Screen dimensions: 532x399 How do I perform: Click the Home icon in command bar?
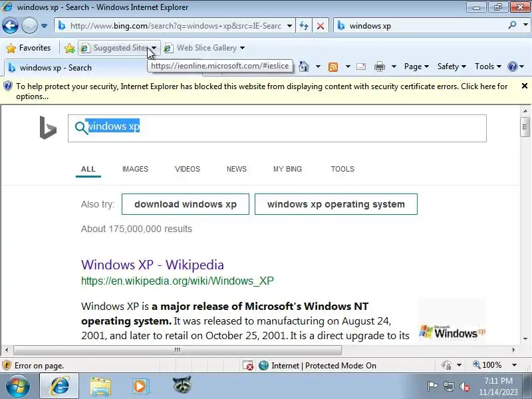click(304, 66)
